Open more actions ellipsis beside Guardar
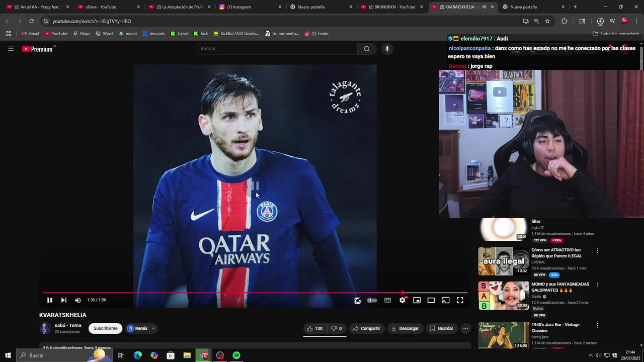Image resolution: width=644 pixels, height=362 pixels. tap(465, 328)
